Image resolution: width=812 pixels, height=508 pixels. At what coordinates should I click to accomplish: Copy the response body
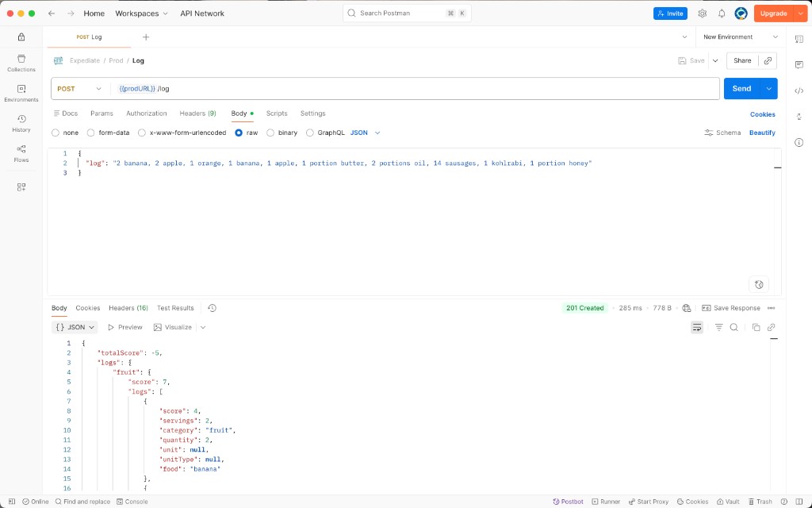coord(756,326)
